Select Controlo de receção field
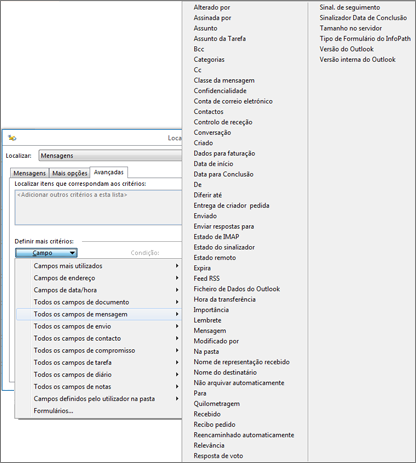Image resolution: width=416 pixels, height=463 pixels. click(223, 122)
